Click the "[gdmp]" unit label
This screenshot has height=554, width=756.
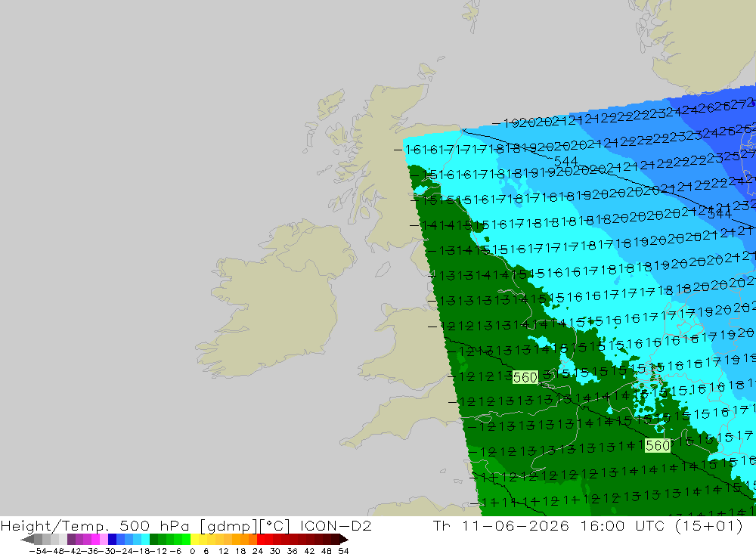pyautogui.click(x=228, y=525)
